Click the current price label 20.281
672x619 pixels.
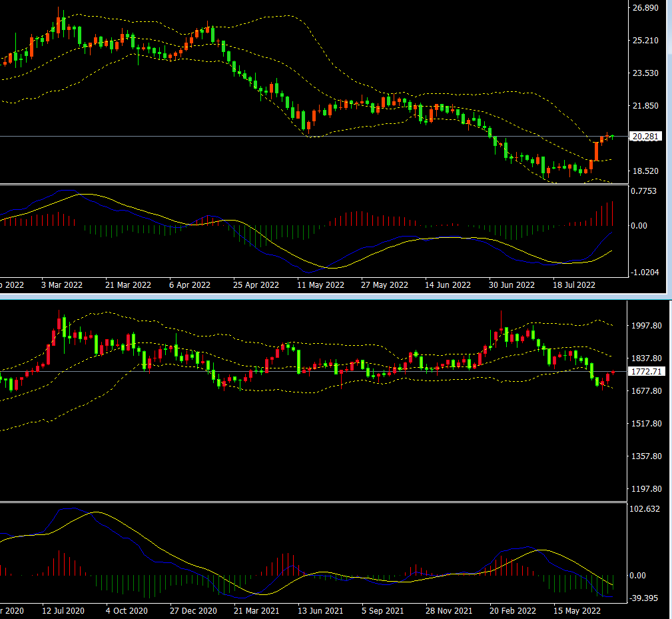645,137
